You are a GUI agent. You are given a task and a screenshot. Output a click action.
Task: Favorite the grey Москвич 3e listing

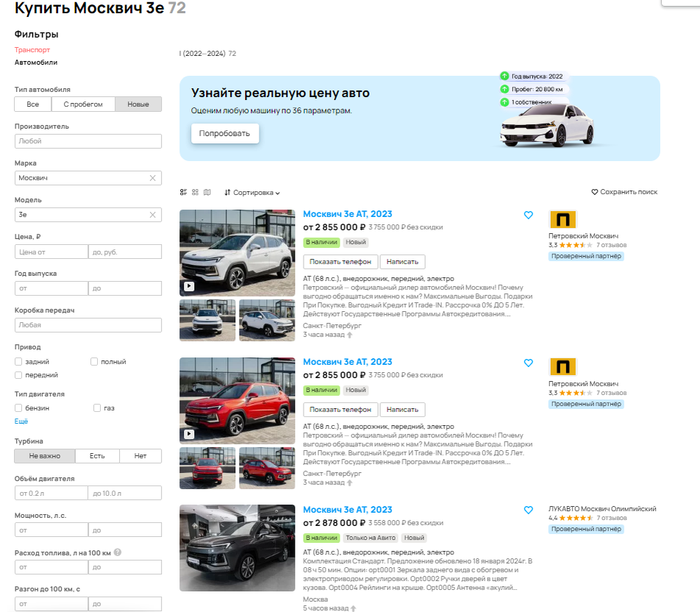coord(528,510)
